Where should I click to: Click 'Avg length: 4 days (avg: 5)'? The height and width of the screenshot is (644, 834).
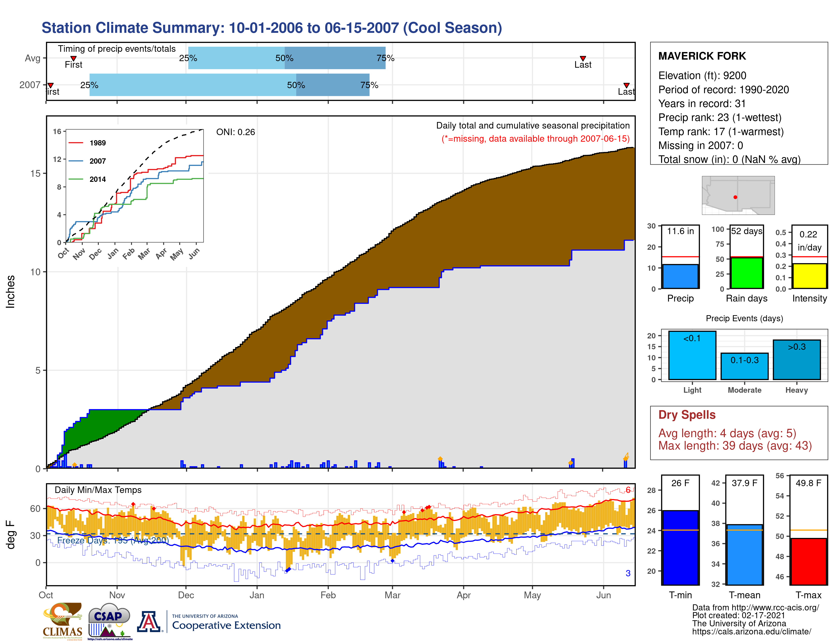pyautogui.click(x=727, y=433)
